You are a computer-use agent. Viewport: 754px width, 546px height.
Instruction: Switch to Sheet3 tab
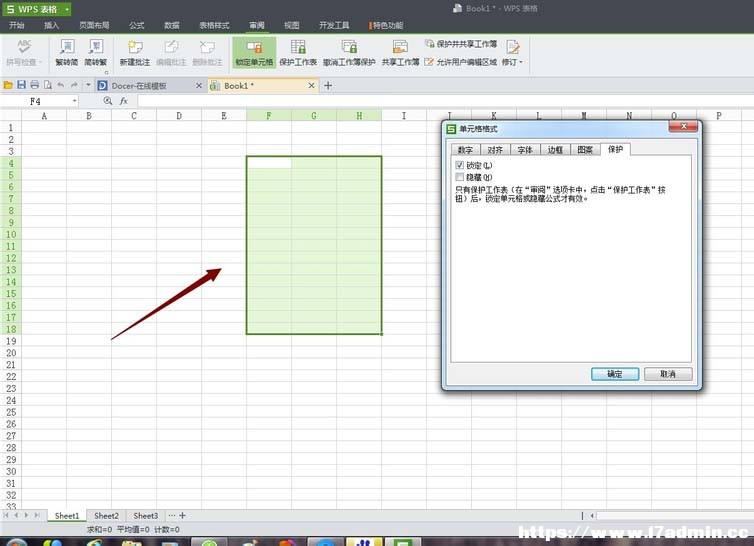click(x=146, y=515)
